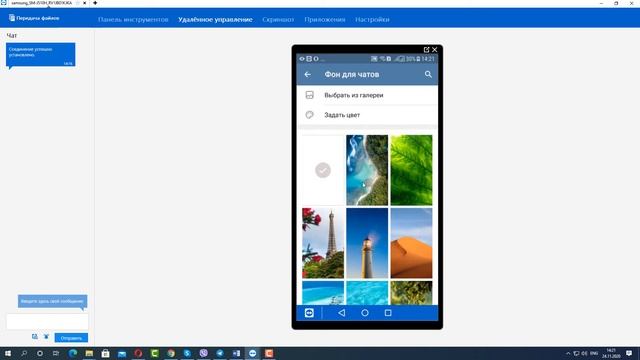Select the aerial coastline wallpaper
The height and width of the screenshot is (360, 640).
367,170
